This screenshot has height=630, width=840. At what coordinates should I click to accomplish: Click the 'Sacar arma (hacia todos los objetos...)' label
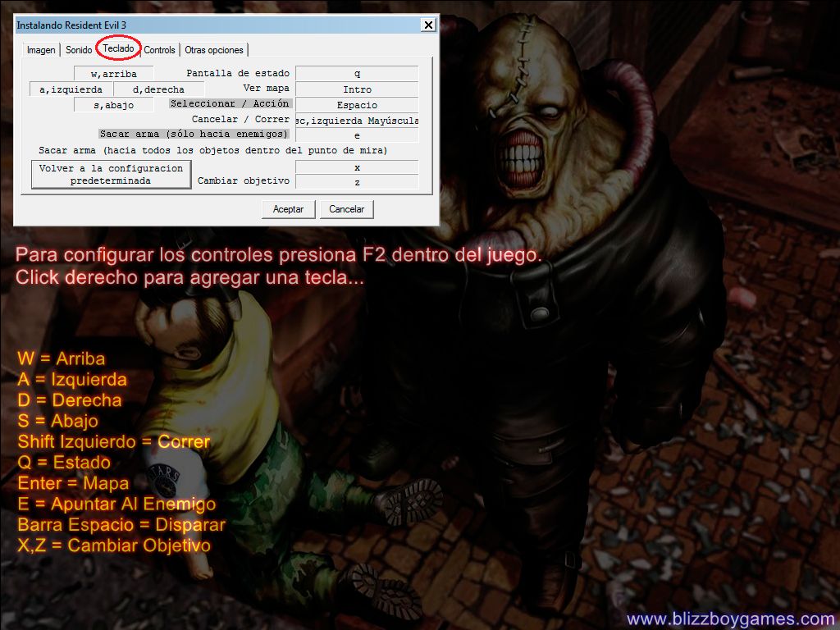pos(212,151)
